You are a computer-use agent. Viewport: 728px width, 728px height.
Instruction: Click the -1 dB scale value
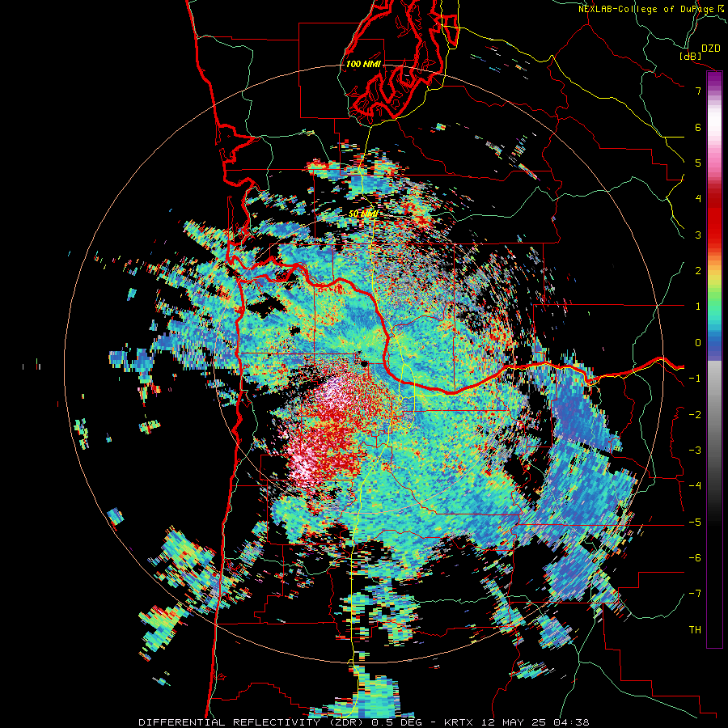[x=695, y=379]
